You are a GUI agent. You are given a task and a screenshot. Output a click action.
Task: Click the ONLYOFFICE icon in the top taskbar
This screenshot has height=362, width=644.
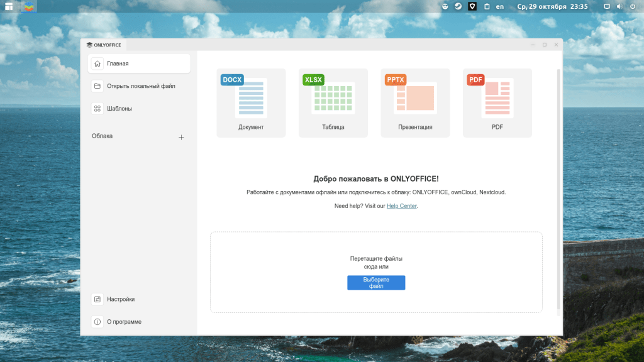[29, 7]
